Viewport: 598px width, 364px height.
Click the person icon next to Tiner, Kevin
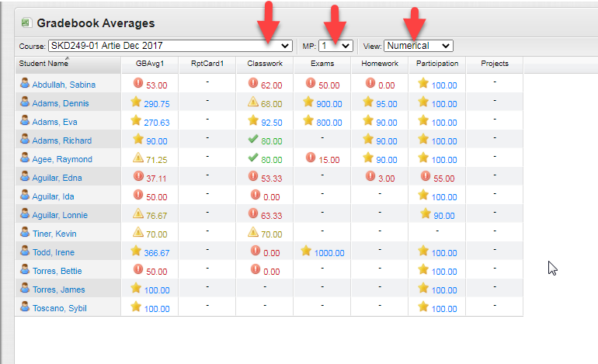click(x=25, y=232)
